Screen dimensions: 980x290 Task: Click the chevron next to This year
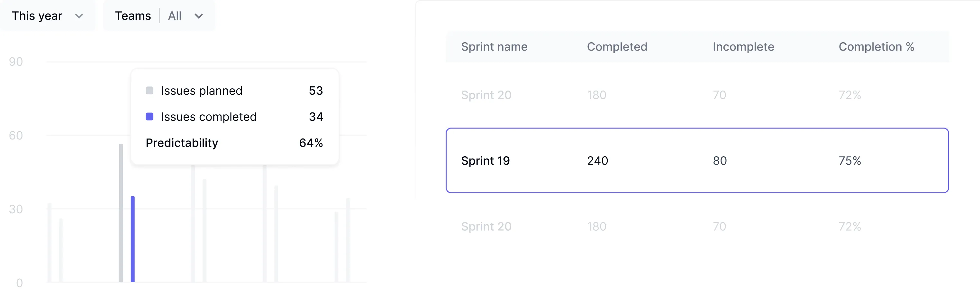pyautogui.click(x=79, y=16)
